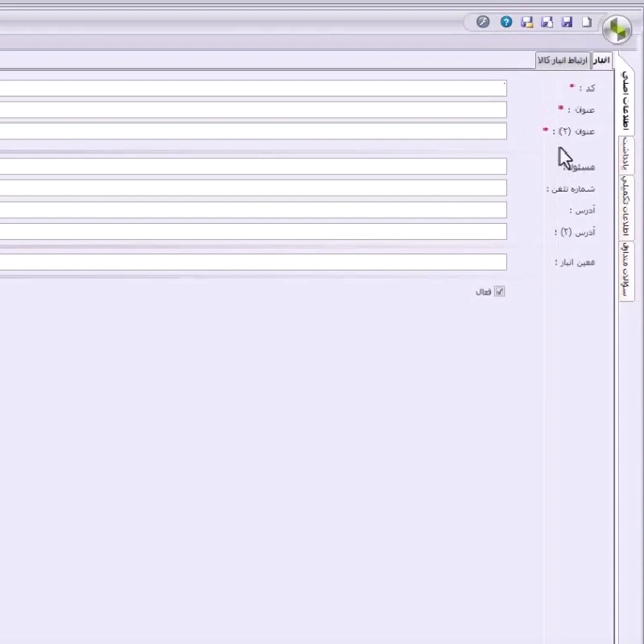Click the شماره تلفن input field
644x644 pixels.
point(254,188)
